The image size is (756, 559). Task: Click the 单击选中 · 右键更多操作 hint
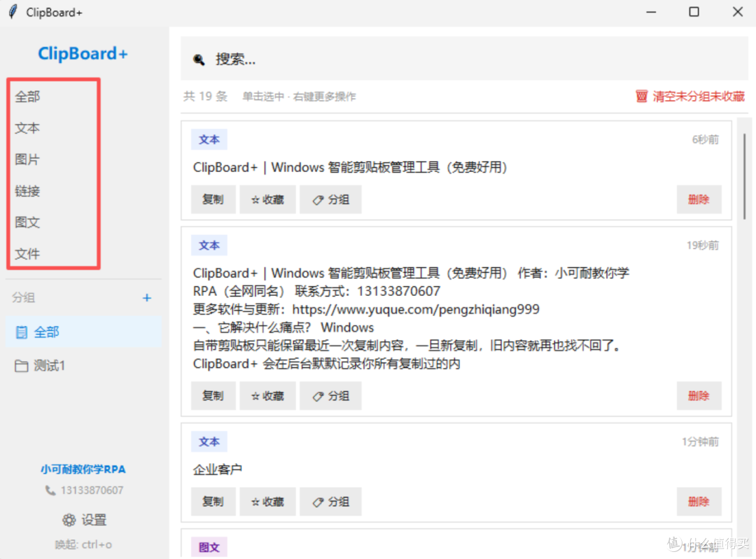point(299,97)
